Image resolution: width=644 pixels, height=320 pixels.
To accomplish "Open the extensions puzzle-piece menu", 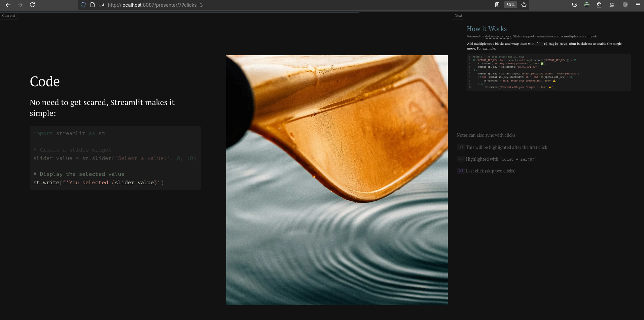I will tap(599, 5).
